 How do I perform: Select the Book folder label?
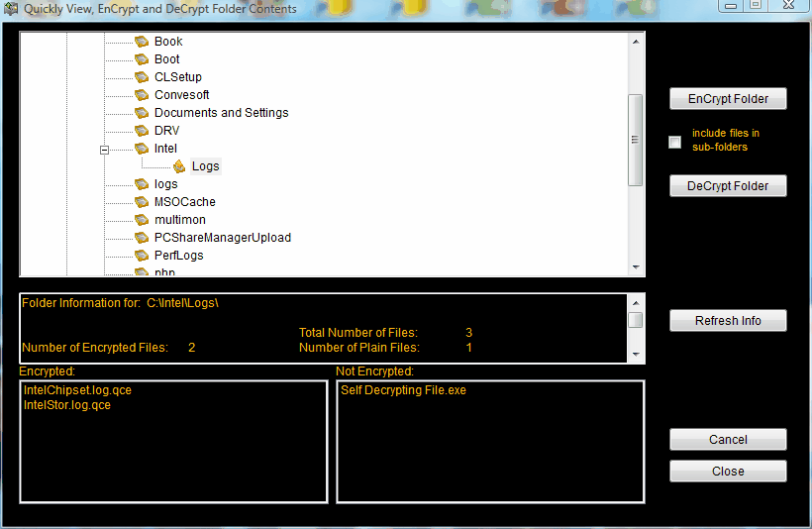168,42
